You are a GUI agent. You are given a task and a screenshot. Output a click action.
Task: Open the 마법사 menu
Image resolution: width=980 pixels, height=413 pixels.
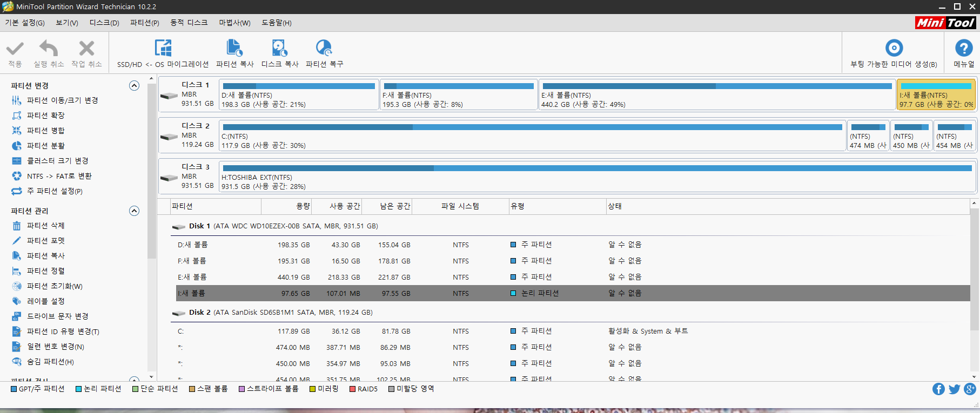click(234, 23)
